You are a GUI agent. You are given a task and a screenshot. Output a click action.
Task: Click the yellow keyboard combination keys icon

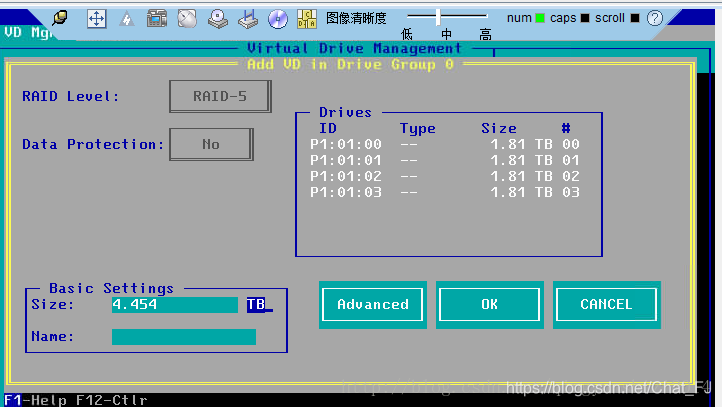click(307, 19)
